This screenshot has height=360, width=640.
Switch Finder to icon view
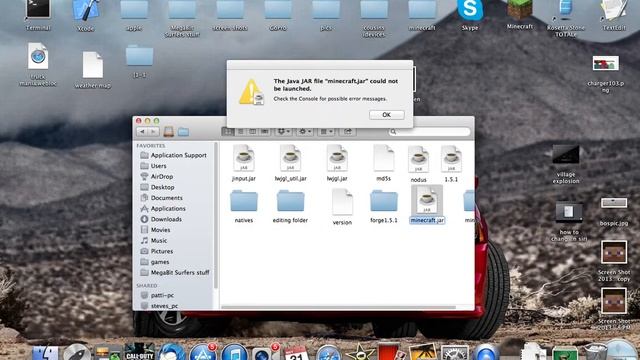227,131
